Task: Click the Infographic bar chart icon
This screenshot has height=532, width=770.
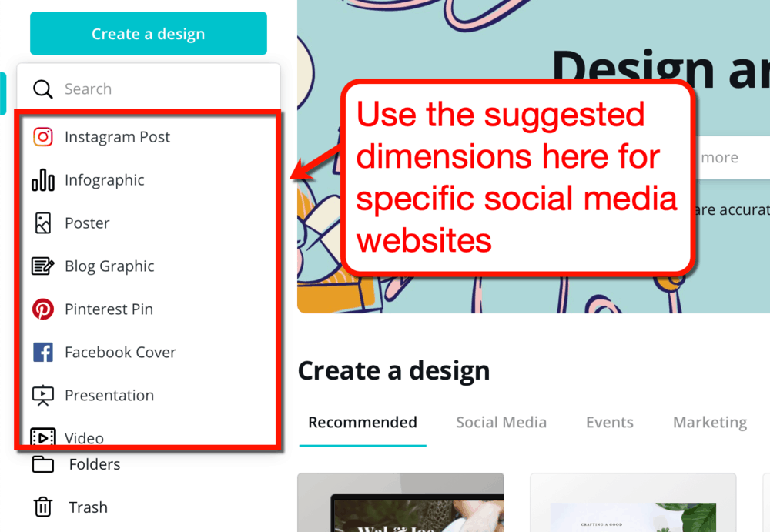Action: click(x=42, y=180)
